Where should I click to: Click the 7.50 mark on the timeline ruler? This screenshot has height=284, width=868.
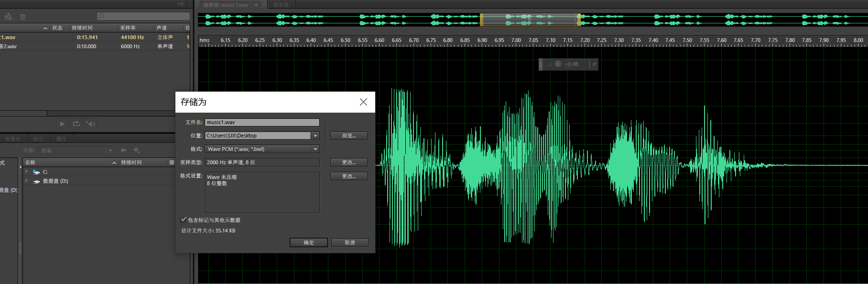click(x=687, y=40)
